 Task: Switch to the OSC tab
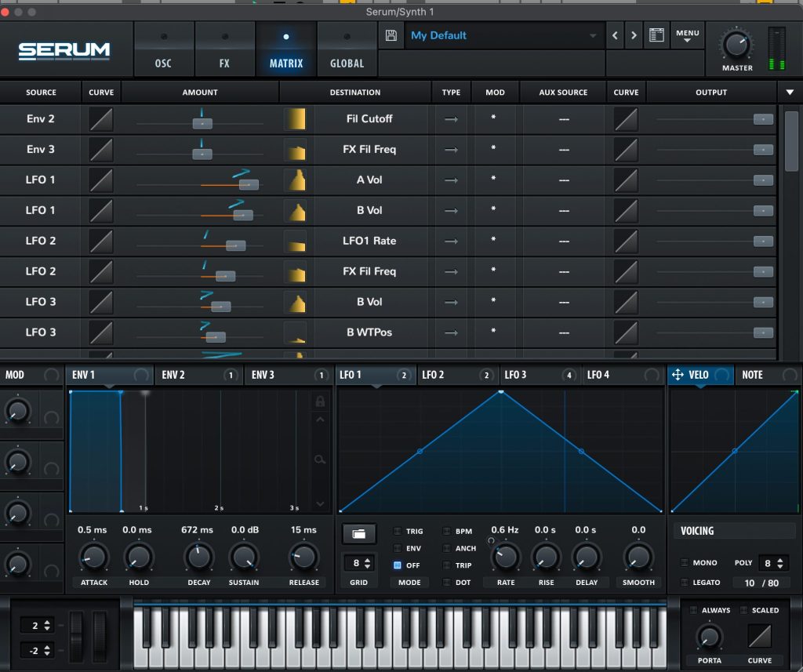[x=163, y=49]
